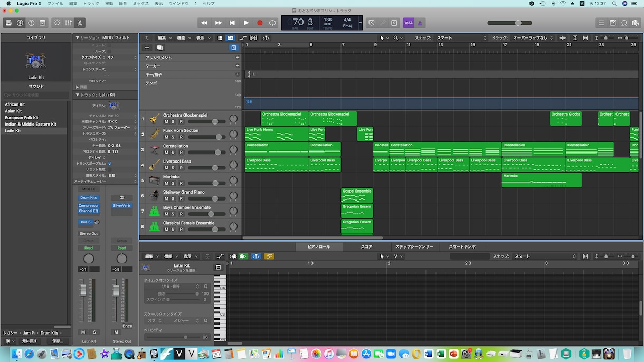Toggle the ループ checkbox in region inspector
644x362 pixels.
(x=110, y=51)
